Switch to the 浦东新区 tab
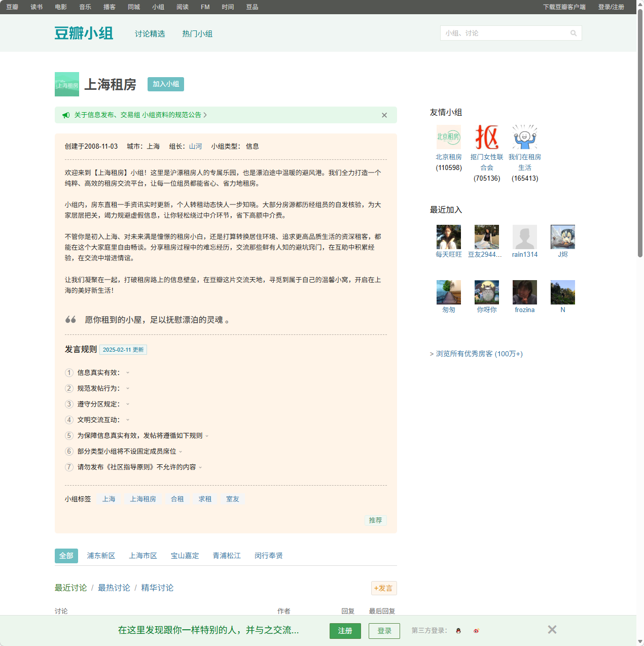This screenshot has height=646, width=644. pos(101,556)
